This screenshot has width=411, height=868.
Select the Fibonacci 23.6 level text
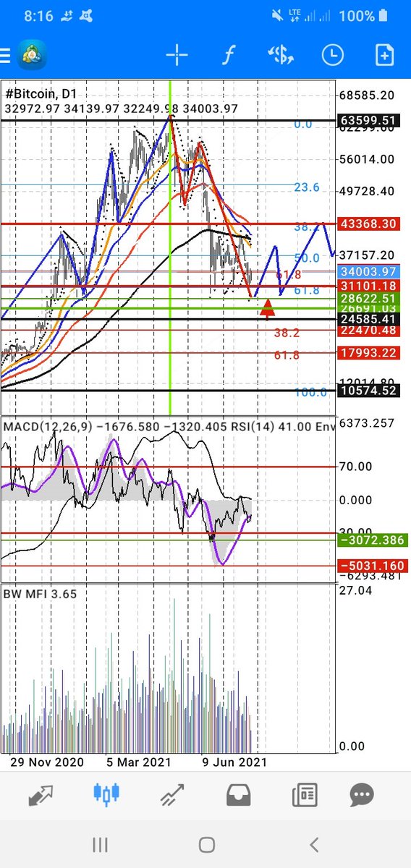pos(307,187)
